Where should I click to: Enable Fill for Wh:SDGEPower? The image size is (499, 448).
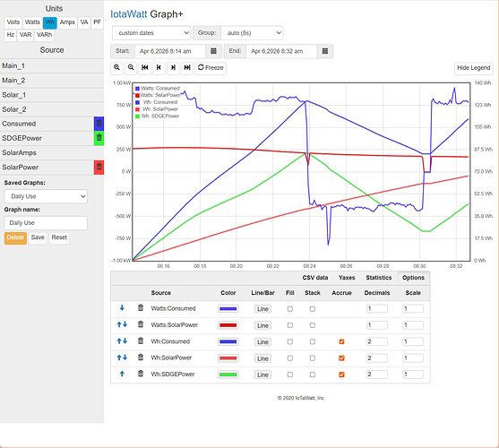pos(290,375)
